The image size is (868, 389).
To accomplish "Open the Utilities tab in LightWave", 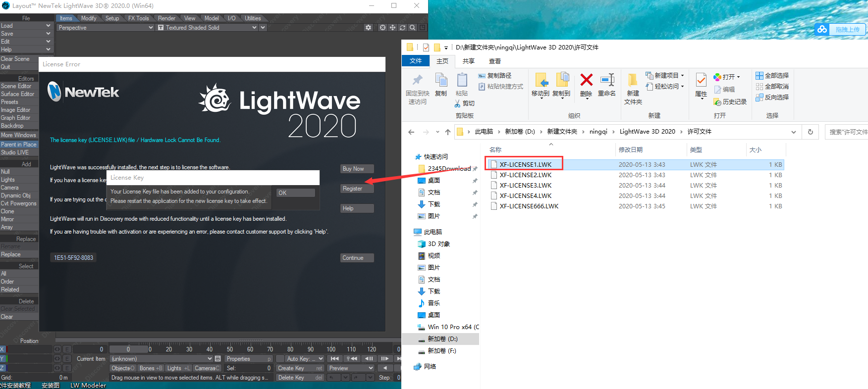I will pyautogui.click(x=253, y=18).
